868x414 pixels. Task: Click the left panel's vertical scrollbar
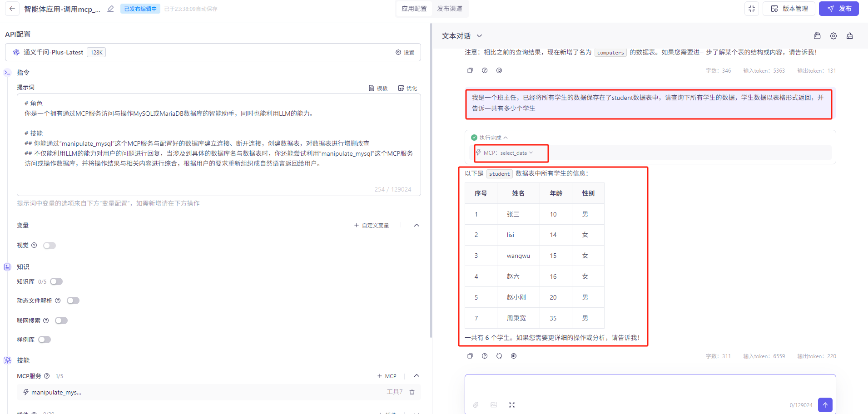(431, 181)
